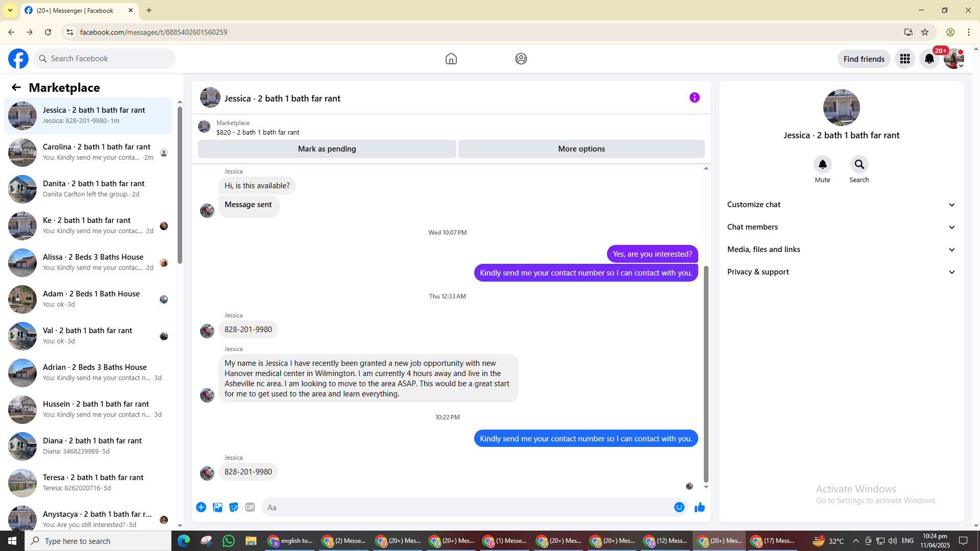Click Find friends button
Viewport: 980px width, 551px height.
[864, 59]
